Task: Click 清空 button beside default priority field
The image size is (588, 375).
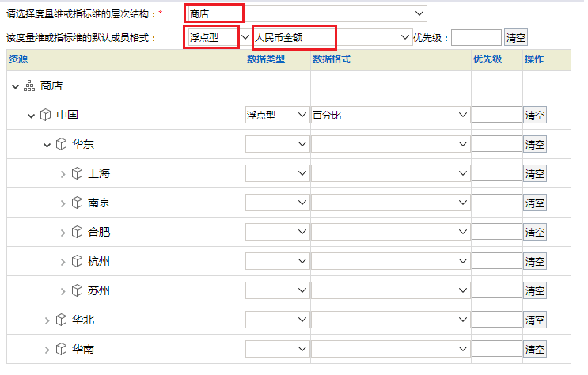Action: (x=516, y=37)
